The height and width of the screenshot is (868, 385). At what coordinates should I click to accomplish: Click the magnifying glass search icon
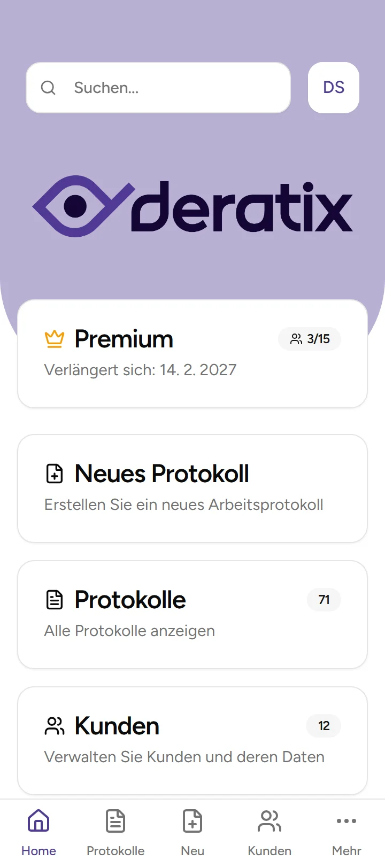click(x=48, y=87)
